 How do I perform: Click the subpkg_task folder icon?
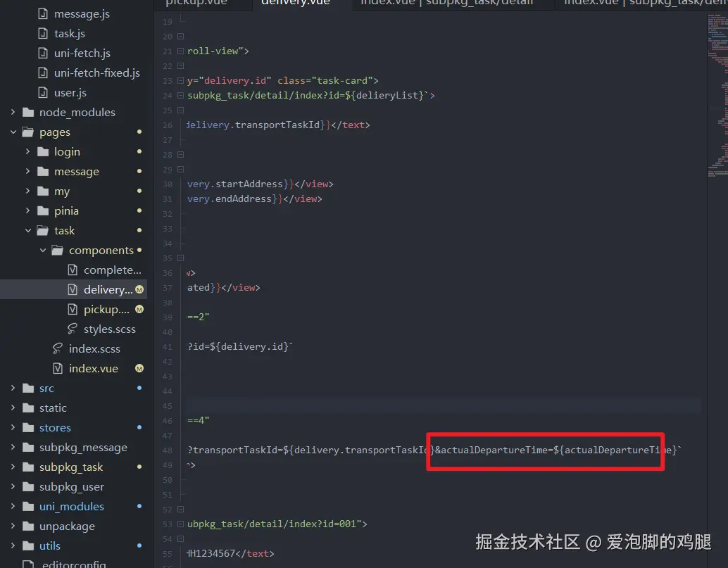[x=28, y=467]
